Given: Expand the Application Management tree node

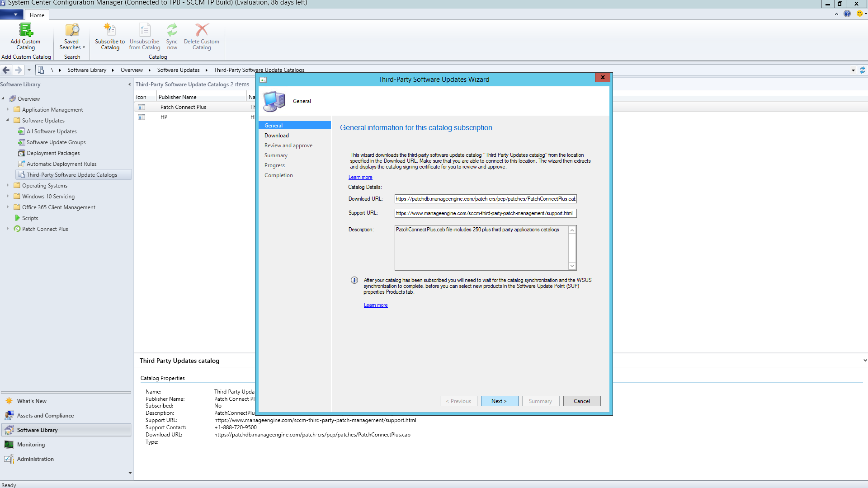Looking at the screenshot, I should [x=8, y=110].
